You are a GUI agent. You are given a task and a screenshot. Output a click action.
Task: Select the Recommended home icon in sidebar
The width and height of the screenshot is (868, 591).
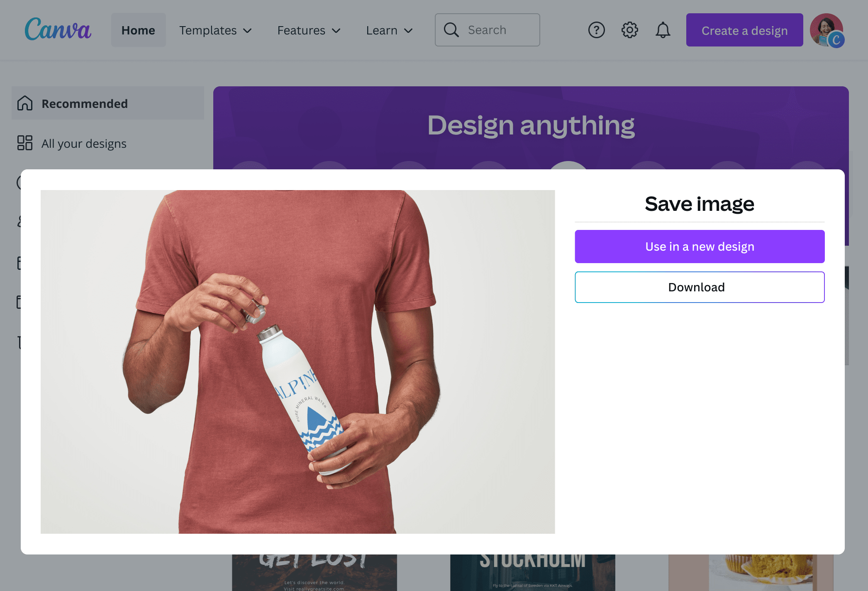tap(25, 103)
